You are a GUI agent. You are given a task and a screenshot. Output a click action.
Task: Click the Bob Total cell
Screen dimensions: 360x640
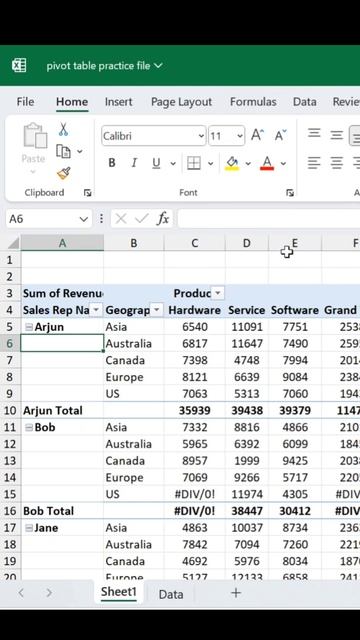[x=62, y=511]
